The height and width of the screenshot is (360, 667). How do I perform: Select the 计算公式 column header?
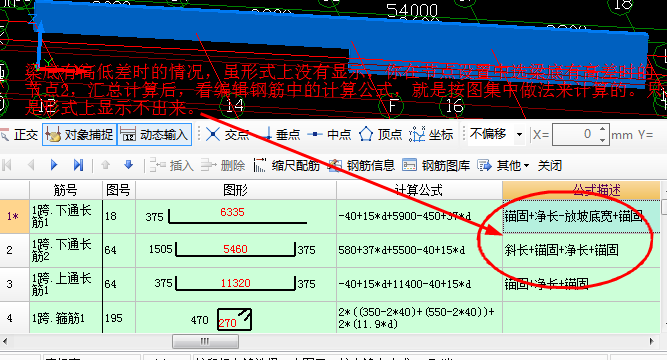tap(419, 190)
